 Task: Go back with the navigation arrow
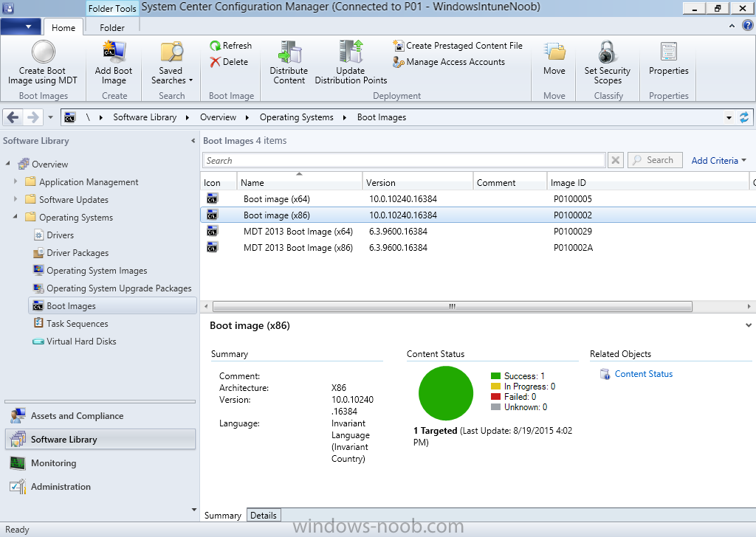(13, 117)
